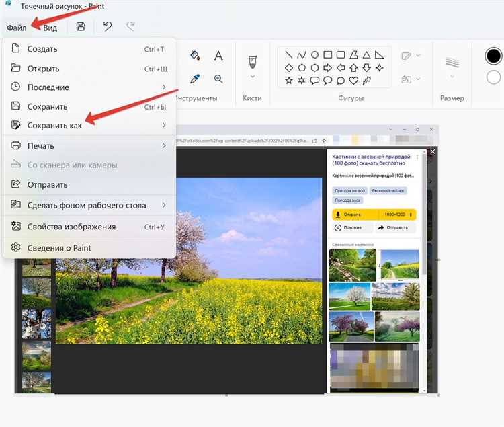Select the Fill bucket tool
Viewport: 504px width, 427px height.
196,56
